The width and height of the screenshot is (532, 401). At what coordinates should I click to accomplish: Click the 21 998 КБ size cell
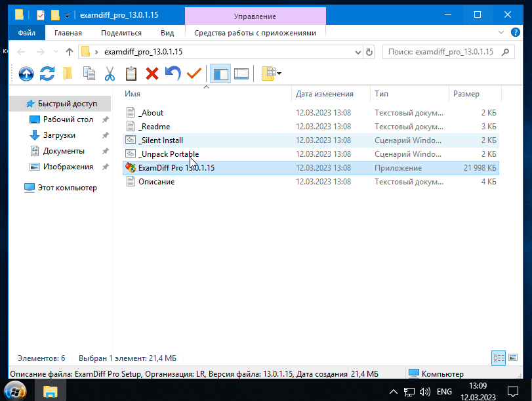coord(480,168)
